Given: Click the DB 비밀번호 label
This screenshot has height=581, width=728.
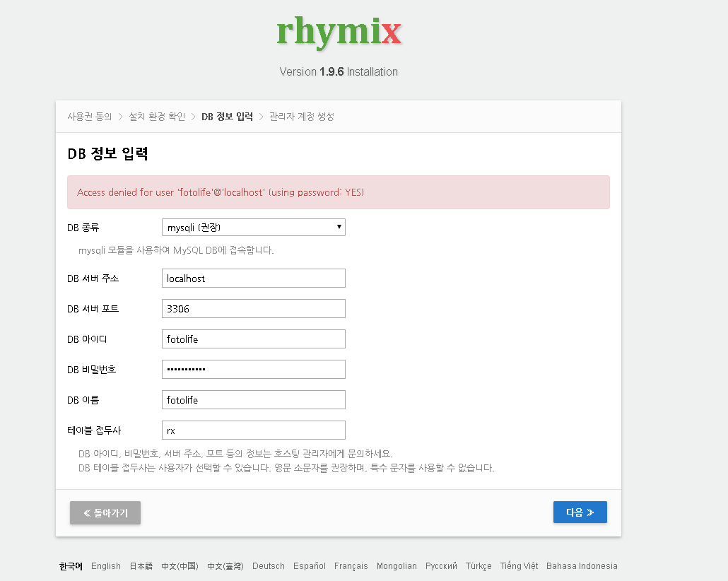Looking at the screenshot, I should click(91, 370).
